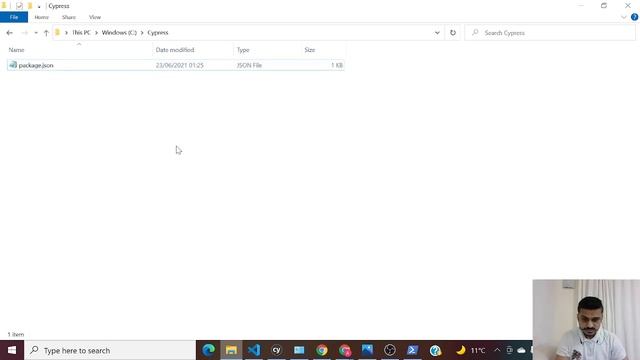Open PowerShell from taskbar
This screenshot has height=360, width=640.
click(x=412, y=350)
